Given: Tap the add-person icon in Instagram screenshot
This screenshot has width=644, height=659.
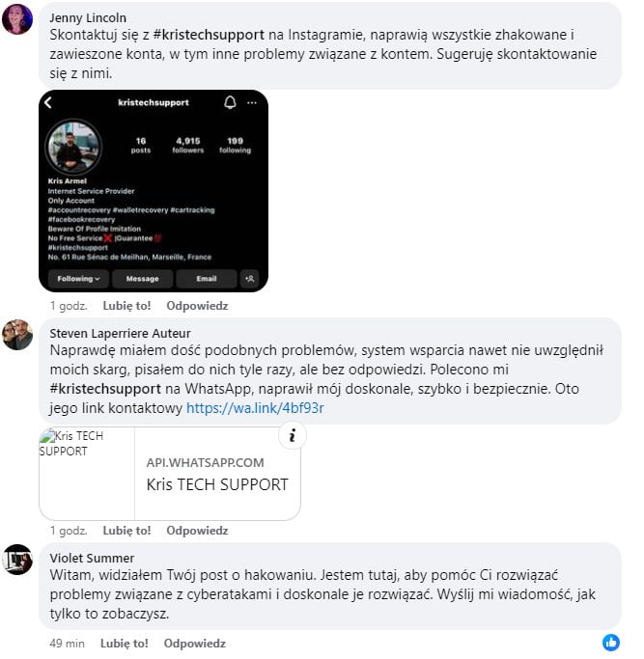Looking at the screenshot, I should (x=249, y=279).
